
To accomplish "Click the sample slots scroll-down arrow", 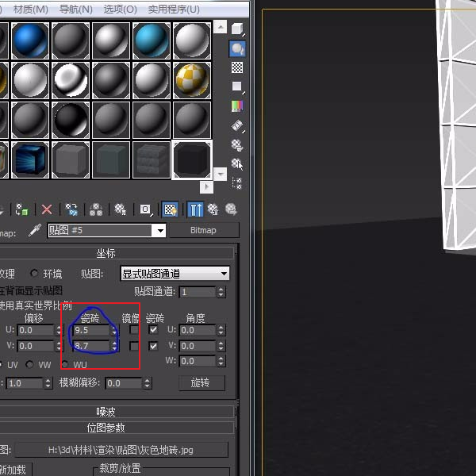I will pos(221,174).
